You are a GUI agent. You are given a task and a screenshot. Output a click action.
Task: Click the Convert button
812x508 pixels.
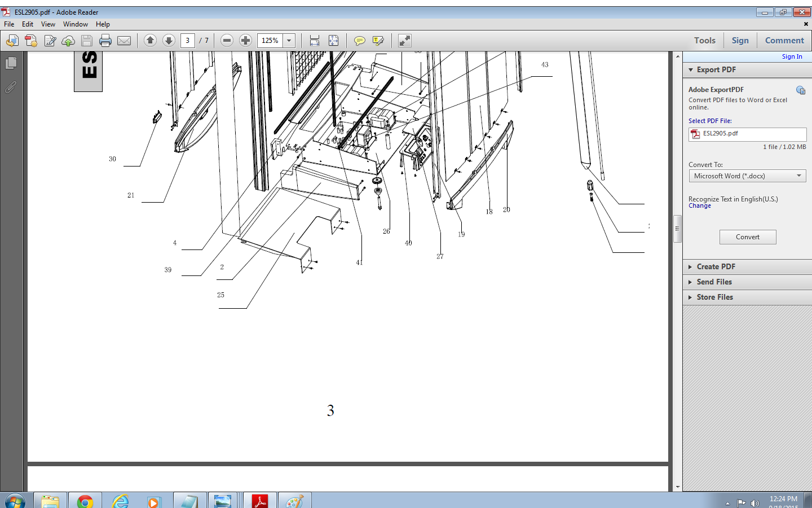pyautogui.click(x=748, y=237)
